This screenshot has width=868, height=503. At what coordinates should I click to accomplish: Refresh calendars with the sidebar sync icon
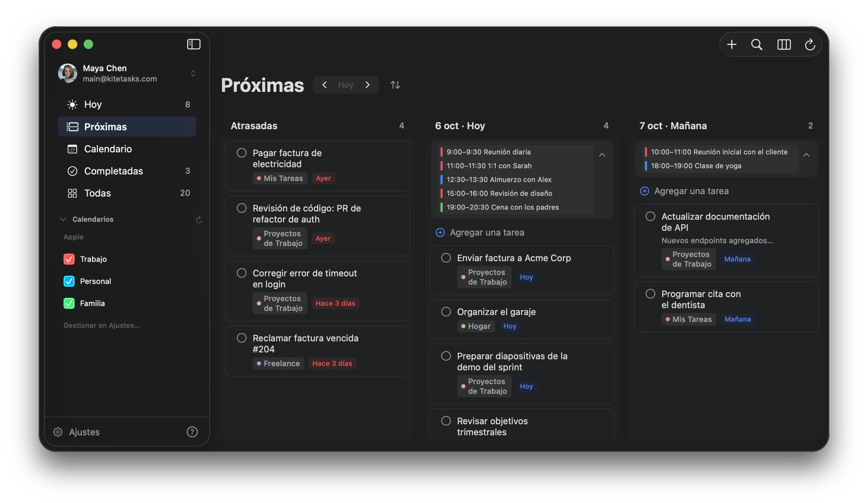(199, 219)
